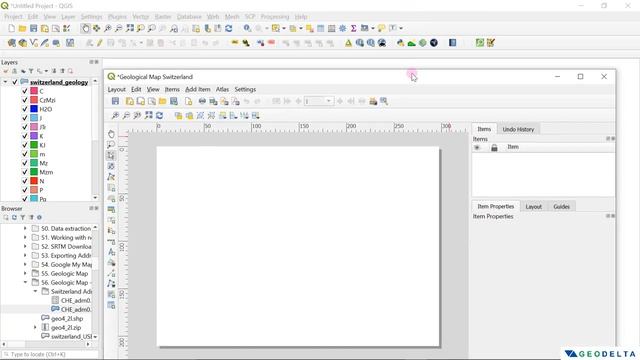The image size is (640, 360).
Task: Switch to the Guides tab
Action: point(561,207)
